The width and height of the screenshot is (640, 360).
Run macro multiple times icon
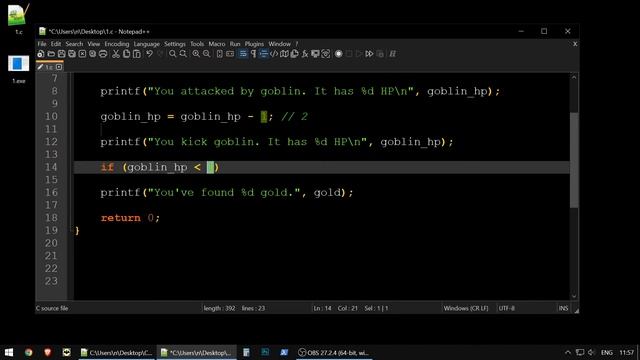pos(369,54)
